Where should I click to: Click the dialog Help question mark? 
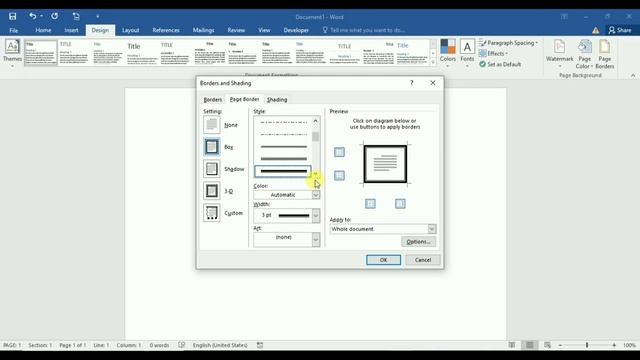point(412,83)
